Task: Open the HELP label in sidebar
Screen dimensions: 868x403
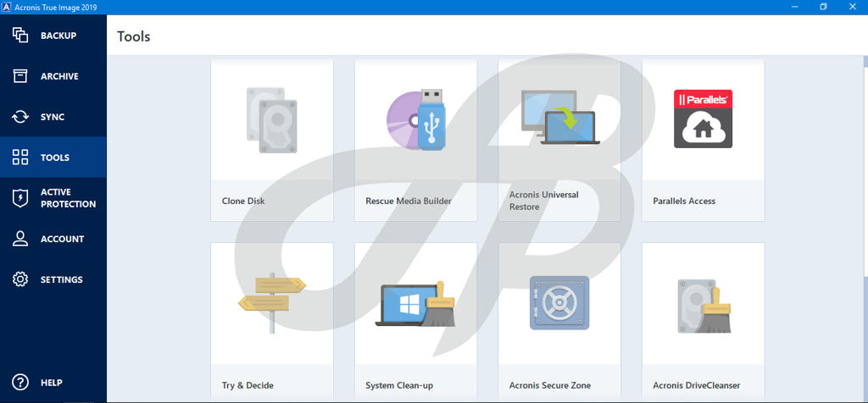Action: pyautogui.click(x=52, y=383)
